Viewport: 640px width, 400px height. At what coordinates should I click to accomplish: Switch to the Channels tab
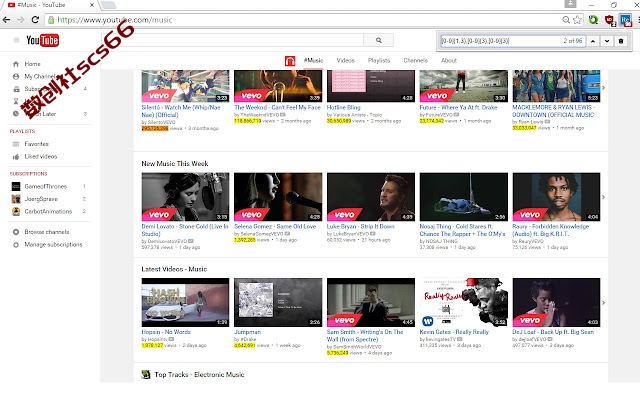pyautogui.click(x=416, y=60)
